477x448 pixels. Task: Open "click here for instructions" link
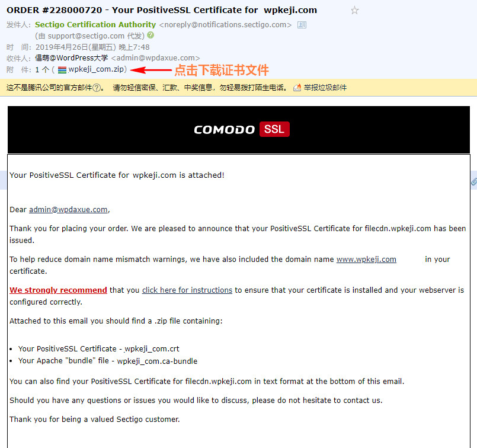tap(187, 290)
